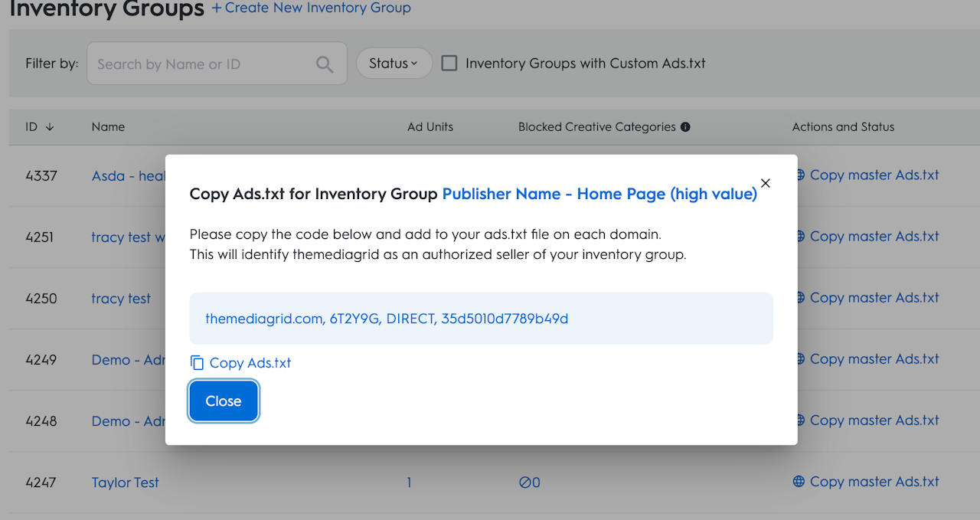
Task: Click the globe icon in Taylor Test row
Action: 799,482
